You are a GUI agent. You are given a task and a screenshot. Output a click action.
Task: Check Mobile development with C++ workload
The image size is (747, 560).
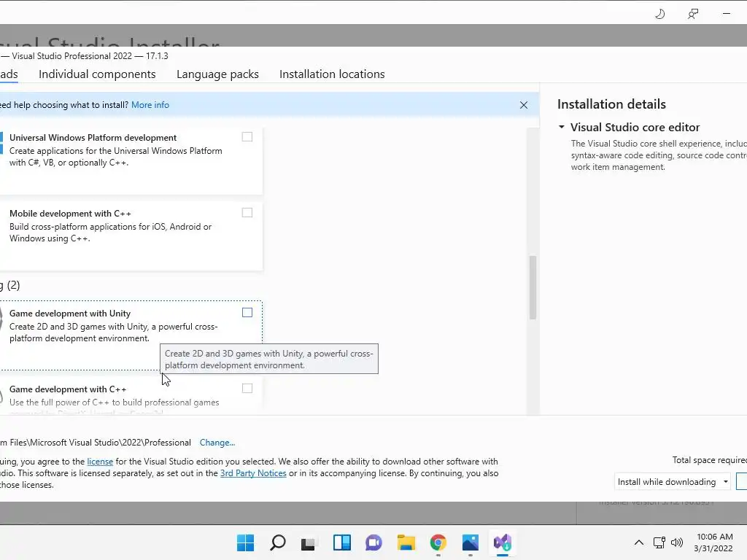click(247, 213)
